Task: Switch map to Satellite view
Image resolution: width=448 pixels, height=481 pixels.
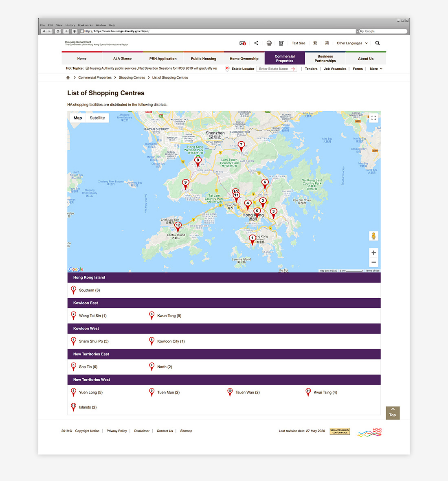Action: pyautogui.click(x=97, y=118)
